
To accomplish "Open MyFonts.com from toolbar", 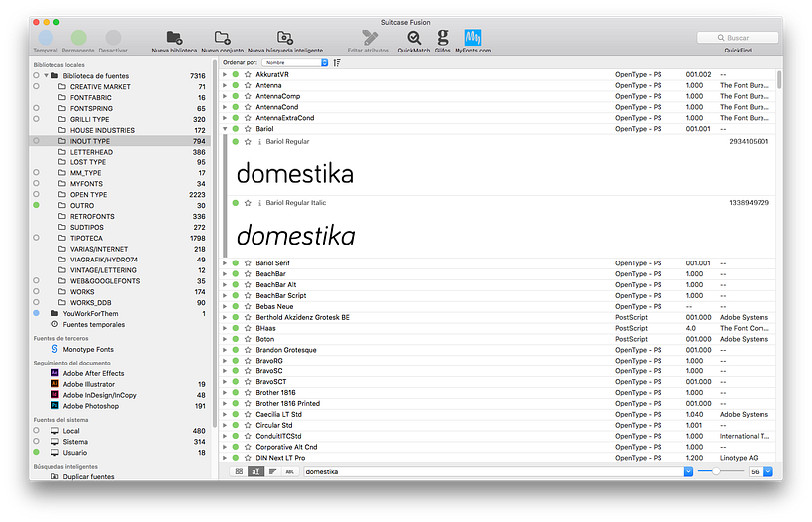I will (472, 38).
